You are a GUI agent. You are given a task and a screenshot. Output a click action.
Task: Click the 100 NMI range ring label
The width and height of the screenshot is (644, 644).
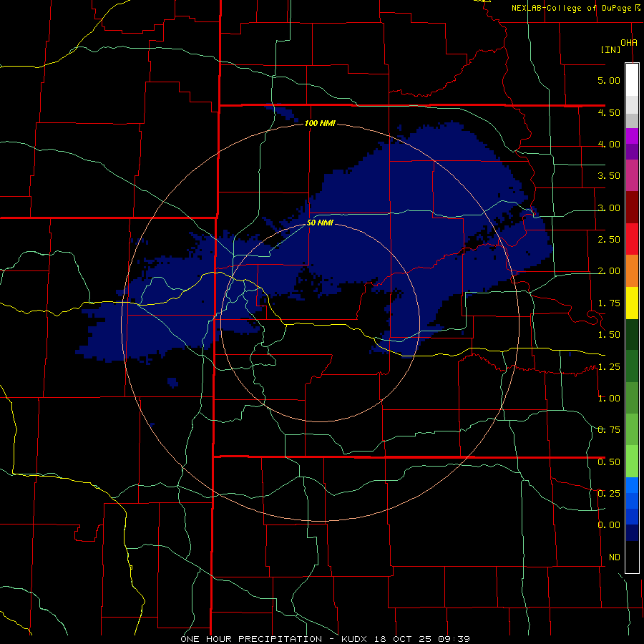(x=320, y=123)
